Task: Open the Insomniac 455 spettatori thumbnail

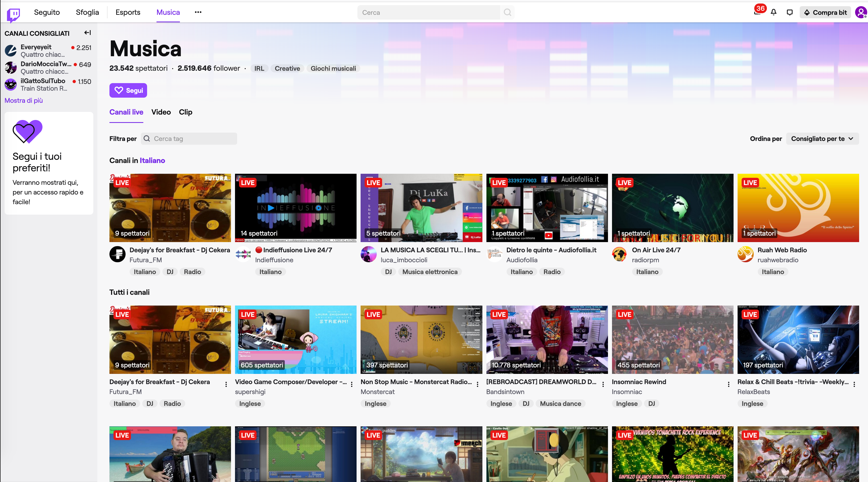Action: tap(673, 339)
